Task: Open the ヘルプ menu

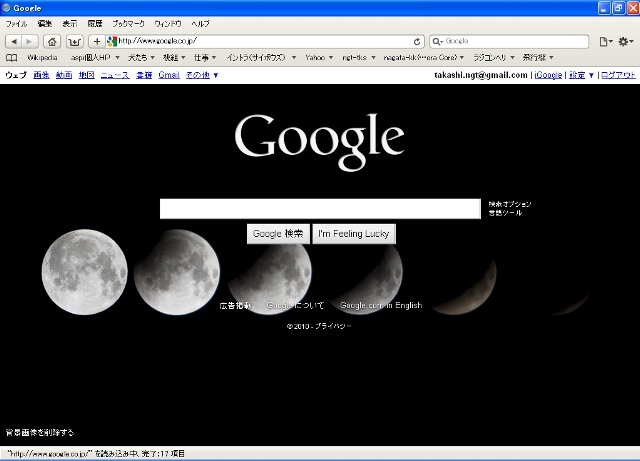Action: [200, 24]
